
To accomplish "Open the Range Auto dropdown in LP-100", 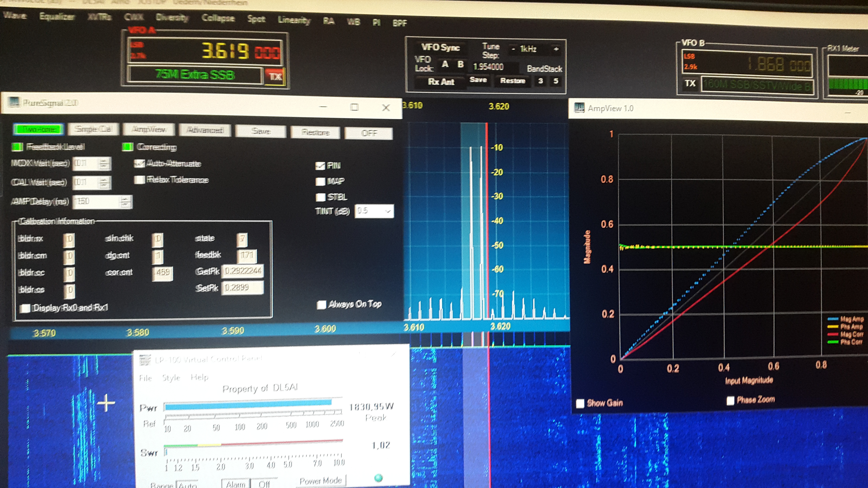I will (x=187, y=485).
